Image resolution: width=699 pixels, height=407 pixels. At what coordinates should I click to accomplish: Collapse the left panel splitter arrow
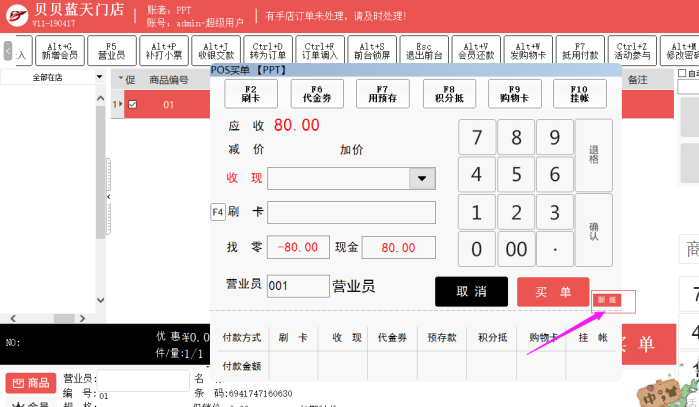(108, 197)
